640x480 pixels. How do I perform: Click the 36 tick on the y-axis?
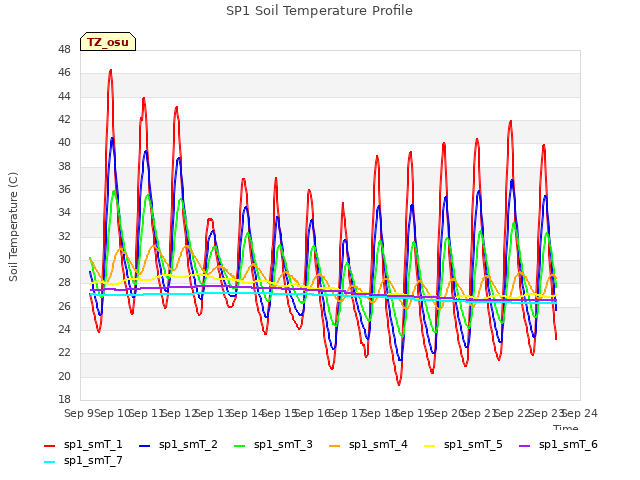pyautogui.click(x=64, y=189)
